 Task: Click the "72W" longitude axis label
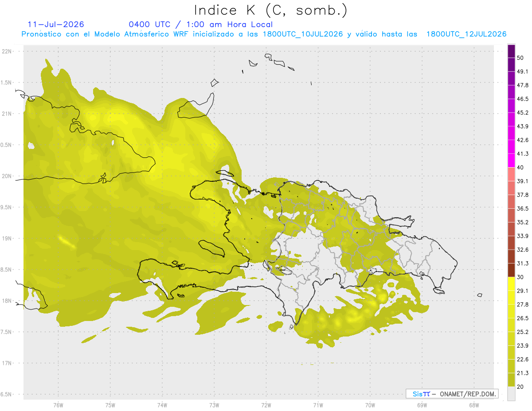pos(266,405)
